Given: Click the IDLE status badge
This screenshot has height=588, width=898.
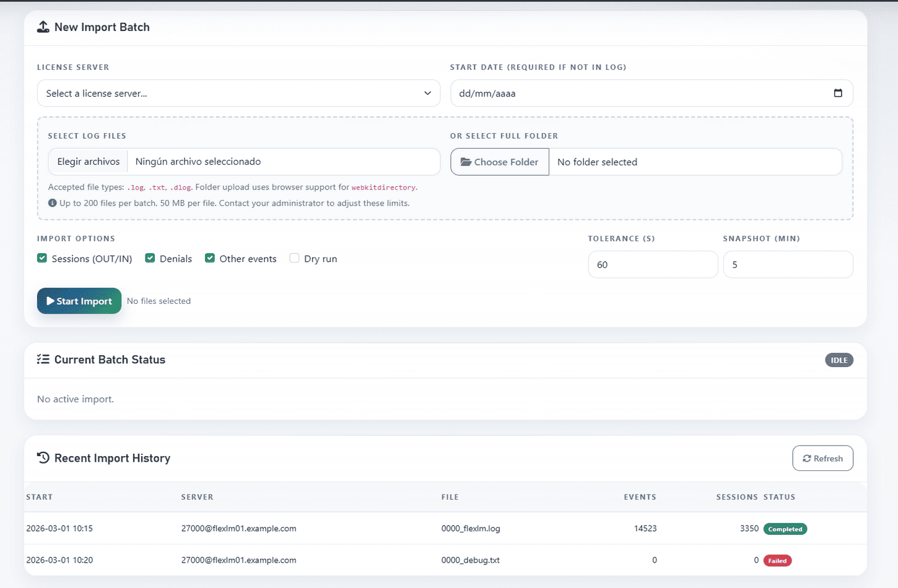Looking at the screenshot, I should (839, 360).
